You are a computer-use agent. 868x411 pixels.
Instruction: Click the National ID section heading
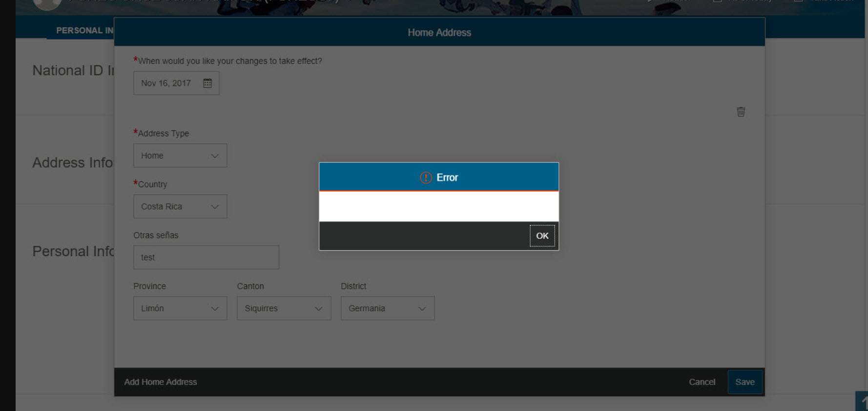point(73,70)
